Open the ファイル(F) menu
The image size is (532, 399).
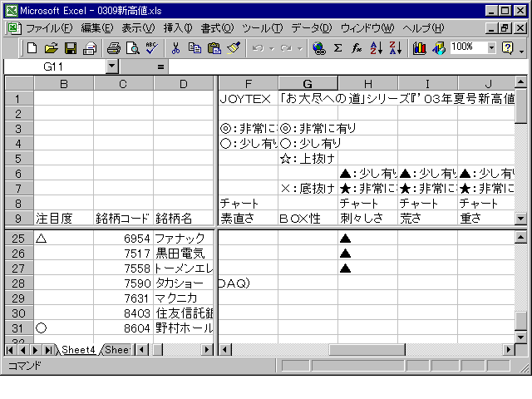pyautogui.click(x=49, y=27)
